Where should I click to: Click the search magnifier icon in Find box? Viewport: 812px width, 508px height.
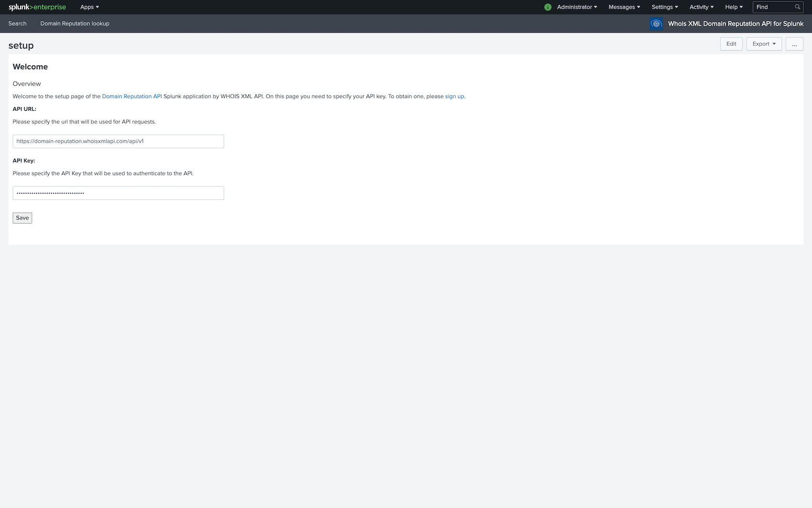coord(797,7)
